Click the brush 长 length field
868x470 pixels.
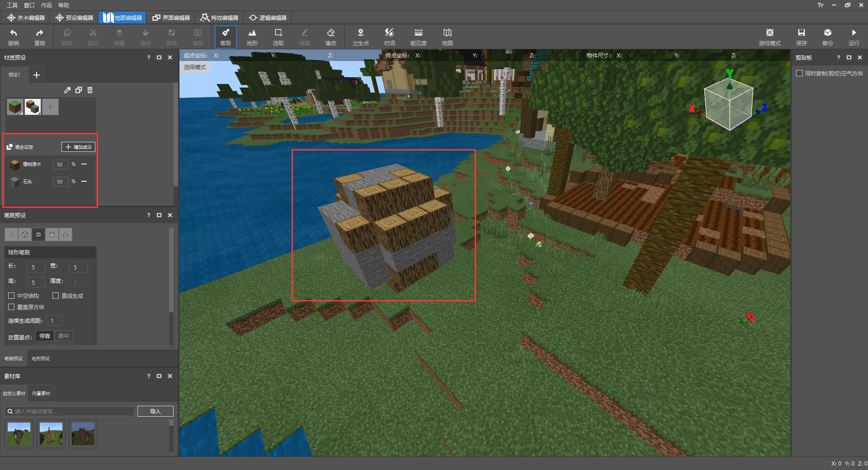36,267
